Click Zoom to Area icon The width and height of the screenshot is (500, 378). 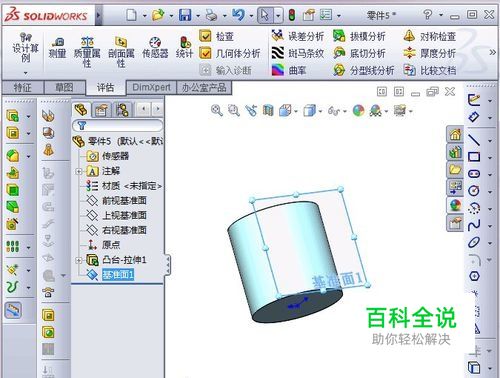click(x=234, y=110)
